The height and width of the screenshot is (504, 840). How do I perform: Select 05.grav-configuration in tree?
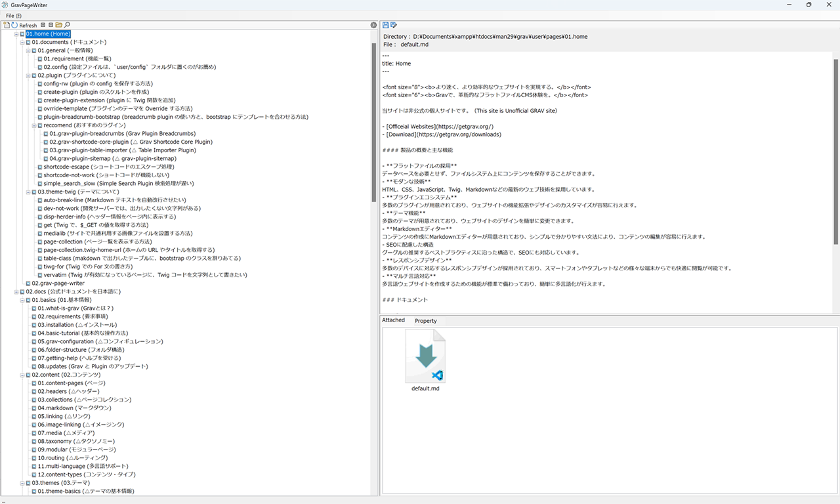(100, 341)
